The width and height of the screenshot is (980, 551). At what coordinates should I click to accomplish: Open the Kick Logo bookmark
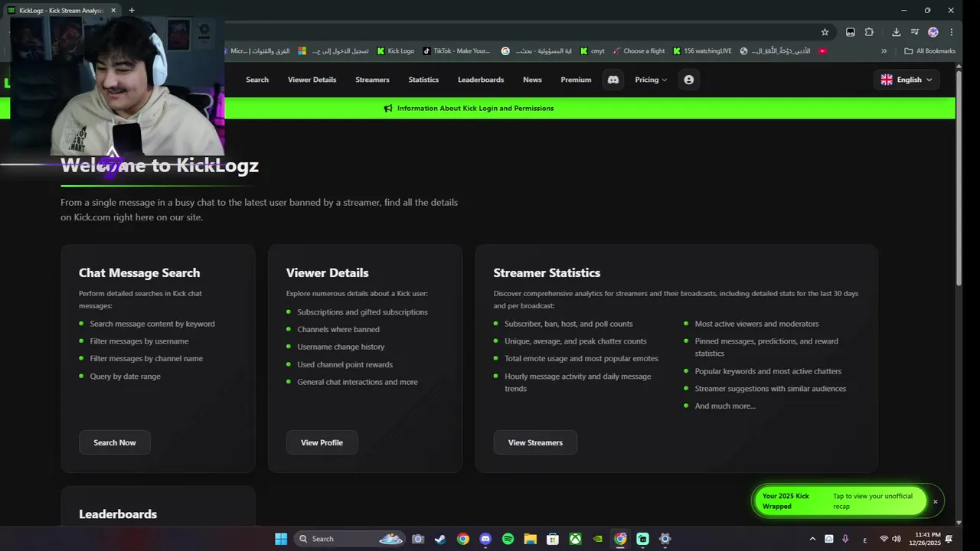395,51
